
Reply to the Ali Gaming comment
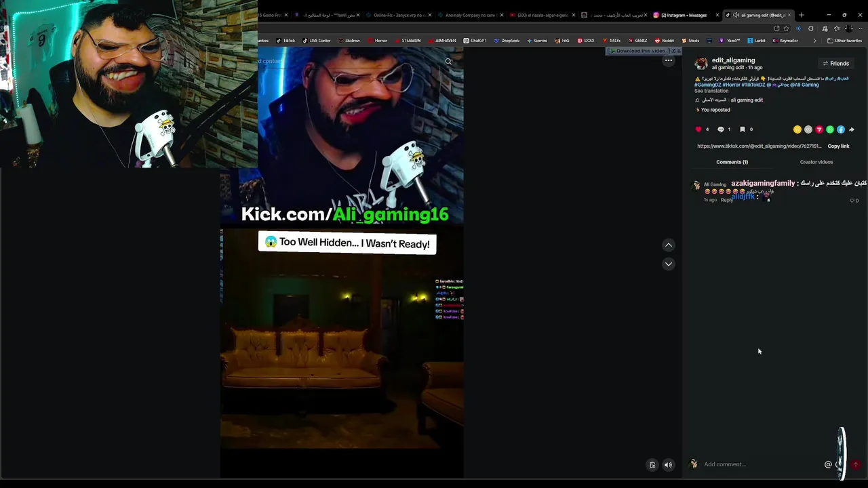[726, 200]
